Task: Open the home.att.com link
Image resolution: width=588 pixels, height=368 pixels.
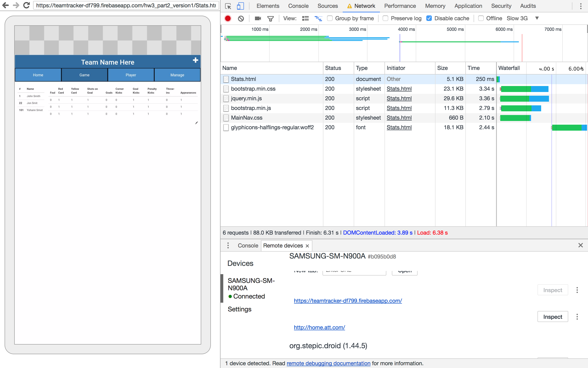Action: [x=319, y=328]
